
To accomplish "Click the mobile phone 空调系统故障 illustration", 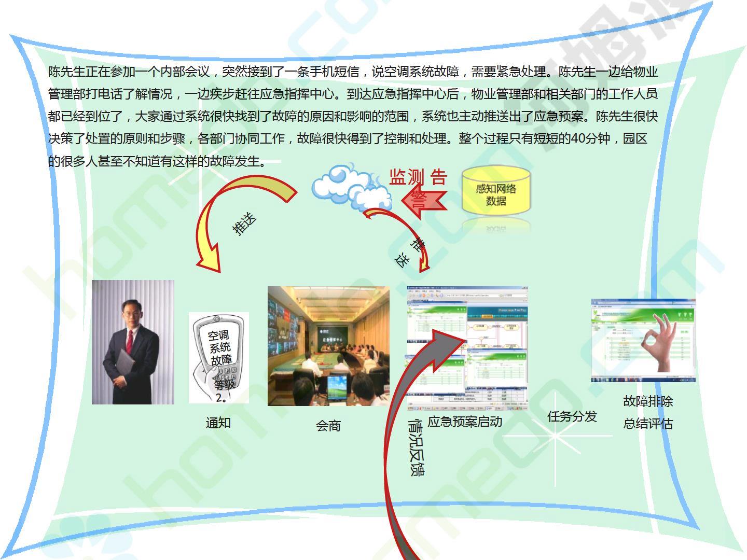I will pyautogui.click(x=219, y=358).
